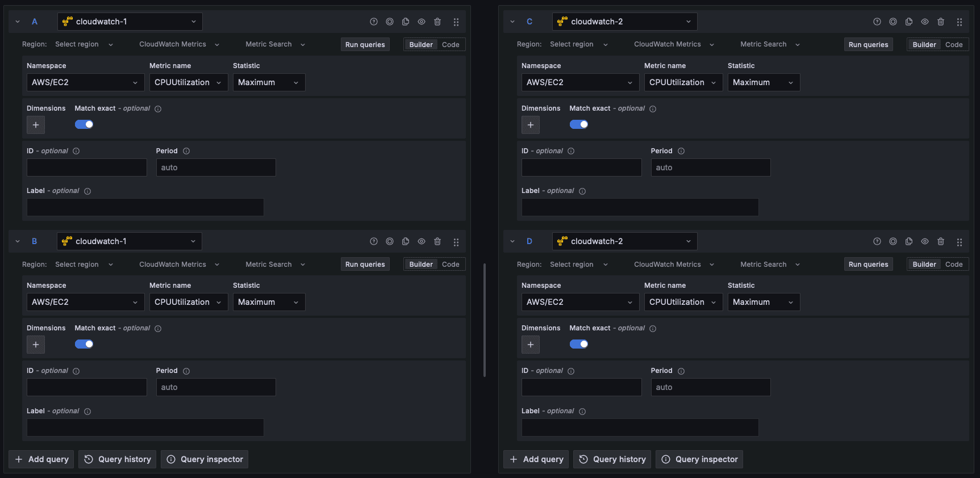Open CloudWatch Metrics mode dropdown in query B
980x478 pixels.
click(180, 265)
